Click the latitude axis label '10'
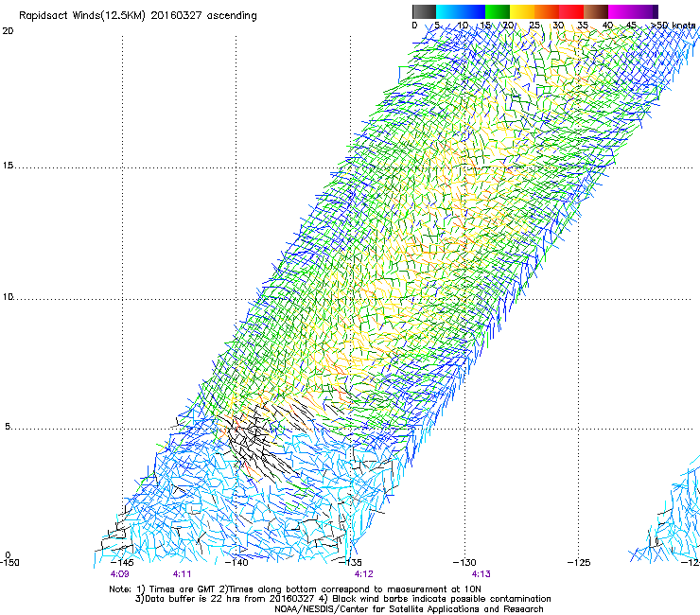The width and height of the screenshot is (700, 615). 8,297
